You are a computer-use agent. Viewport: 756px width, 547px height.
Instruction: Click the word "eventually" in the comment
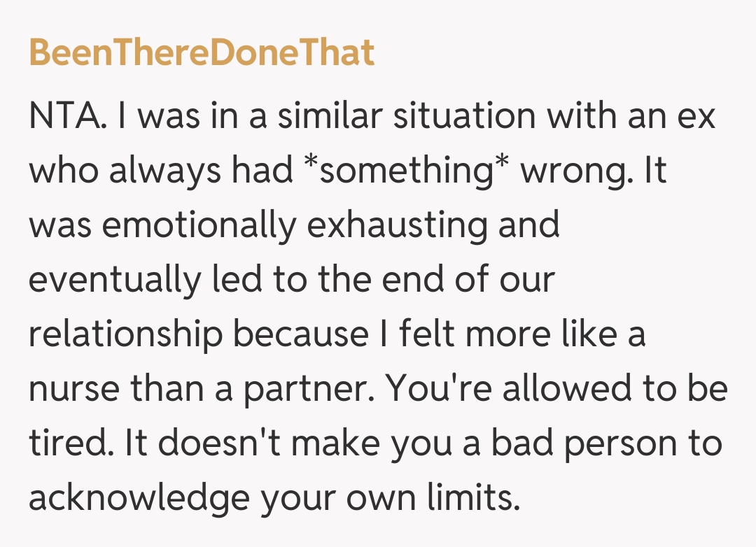(x=114, y=280)
